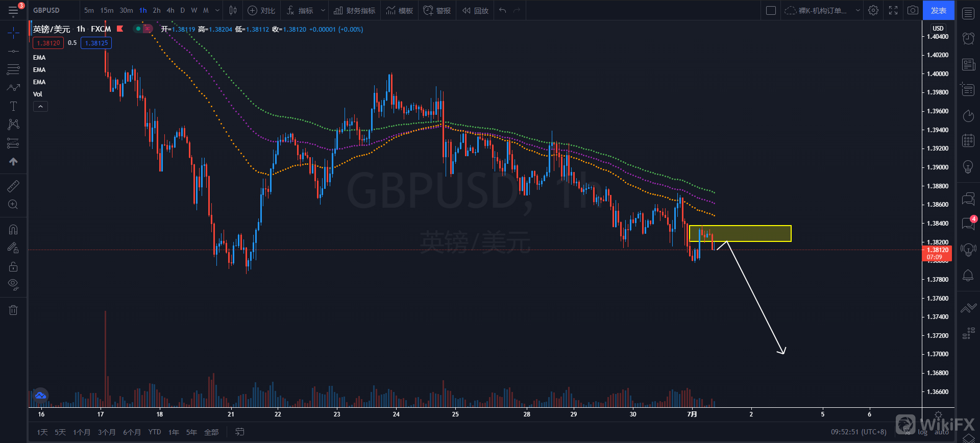The width and height of the screenshot is (980, 443).
Task: Create an alert with 警报
Action: [437, 10]
